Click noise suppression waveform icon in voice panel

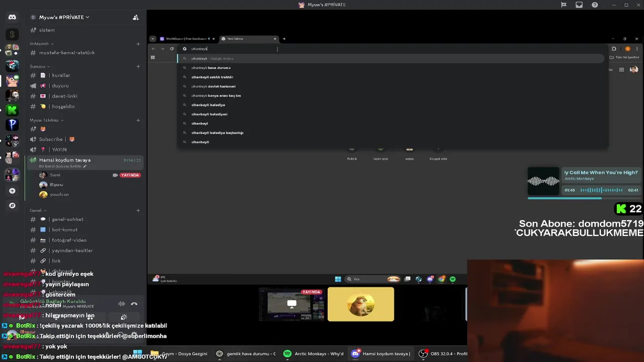[121, 304]
